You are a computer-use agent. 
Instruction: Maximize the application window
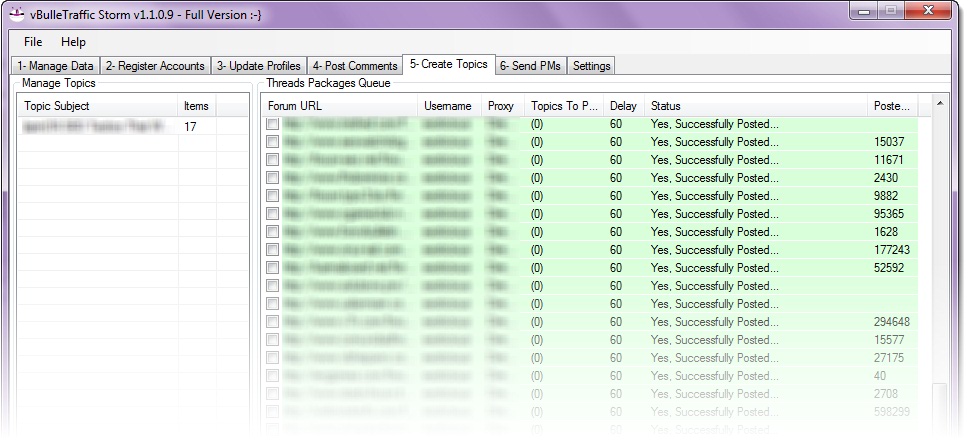(889, 10)
